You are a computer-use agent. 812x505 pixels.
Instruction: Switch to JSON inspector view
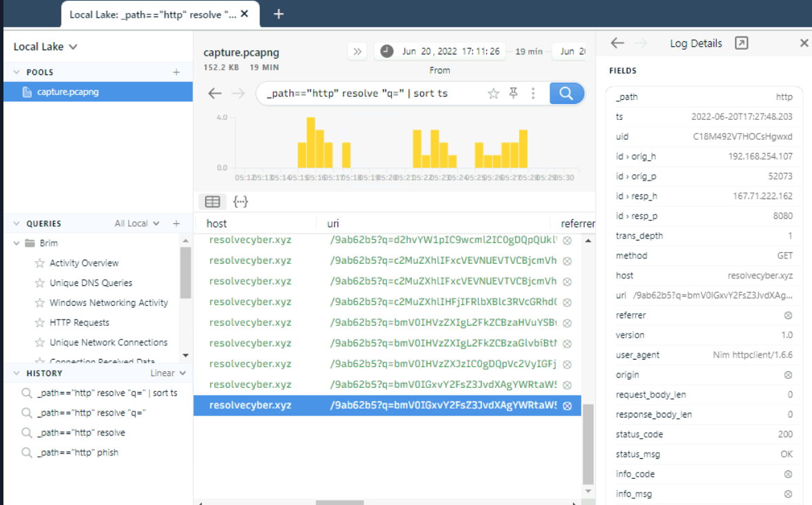point(240,202)
